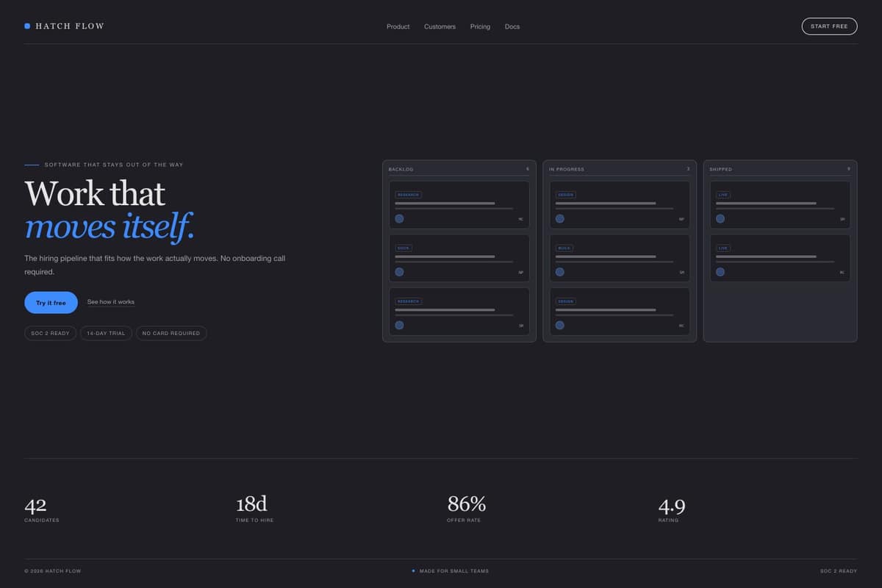Click the avatar on the BUILD card
The height and width of the screenshot is (588, 882).
point(560,272)
